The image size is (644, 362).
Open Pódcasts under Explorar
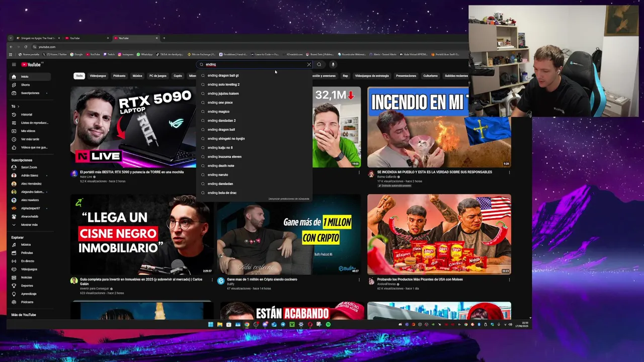(30, 302)
